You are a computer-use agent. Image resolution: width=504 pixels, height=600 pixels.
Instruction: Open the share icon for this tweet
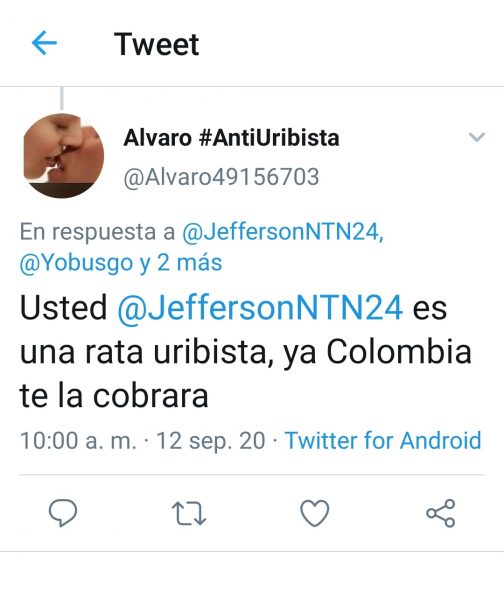tap(440, 513)
